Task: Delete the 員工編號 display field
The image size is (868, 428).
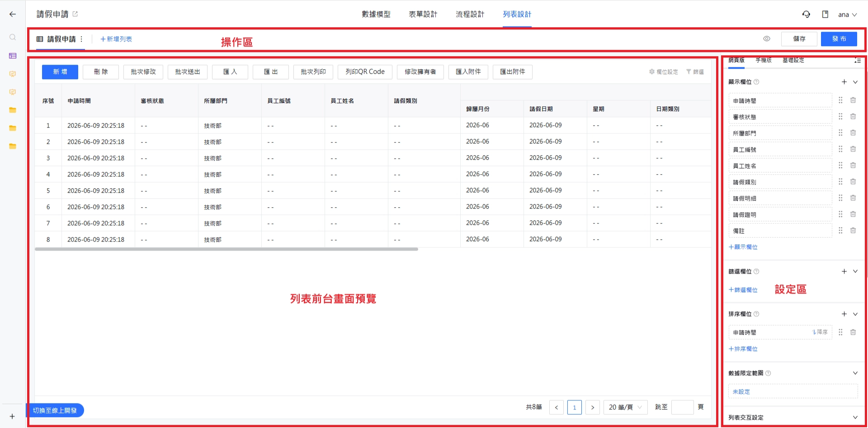Action: click(853, 149)
